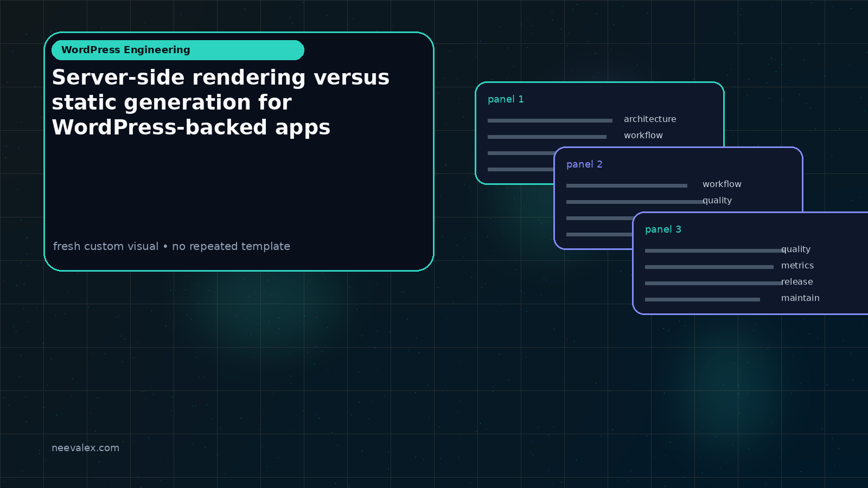Select the 'panel 3' title
Viewport: 868px width, 488px height.
pos(663,229)
